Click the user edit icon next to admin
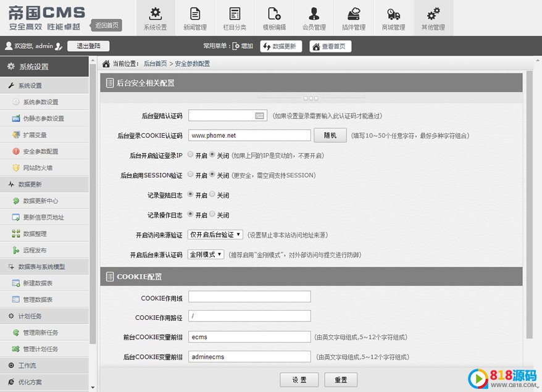The width and height of the screenshot is (542, 392). [59, 46]
